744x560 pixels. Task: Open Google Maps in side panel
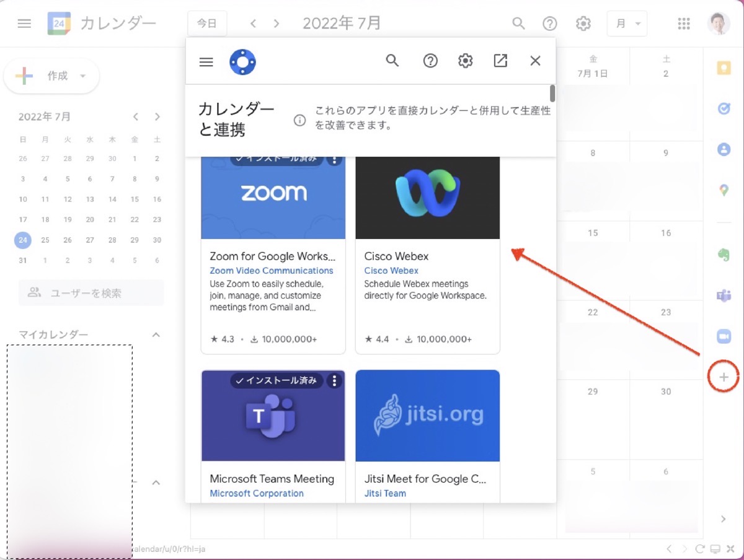(x=724, y=190)
